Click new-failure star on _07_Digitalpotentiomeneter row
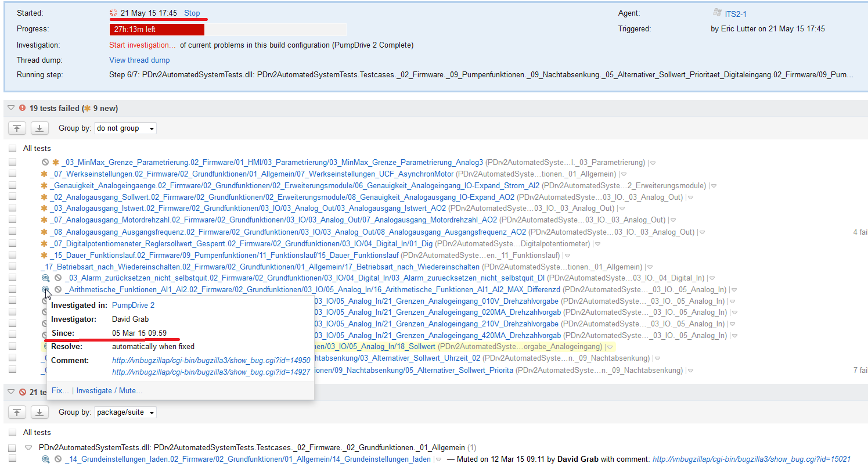Screen dimensions: 868x467 tap(44, 243)
